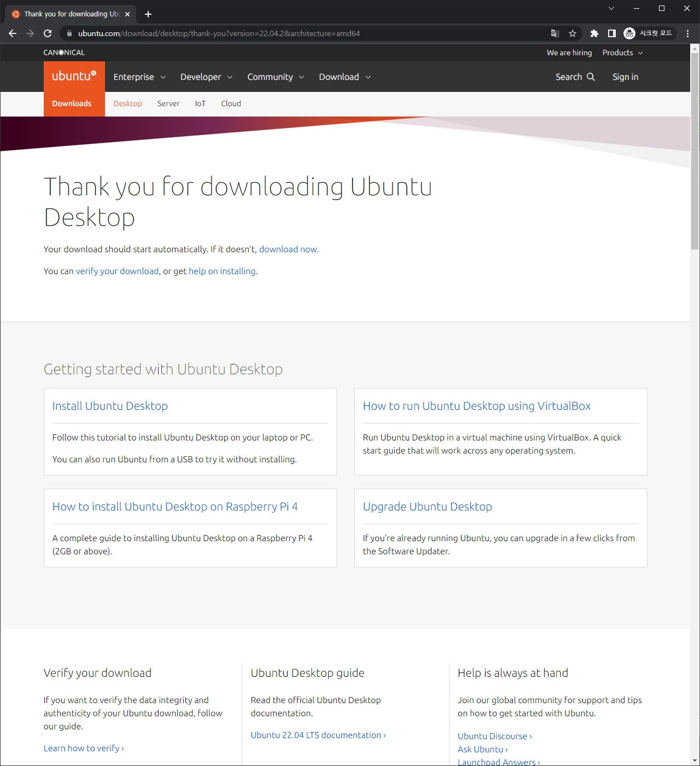Click the browser back arrow
The height and width of the screenshot is (766, 700).
tap(13, 33)
